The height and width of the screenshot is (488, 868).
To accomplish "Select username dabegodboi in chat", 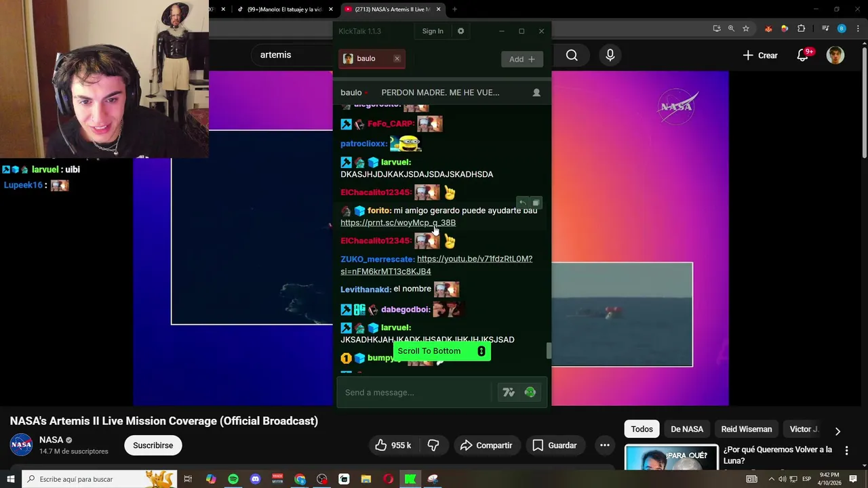I will (405, 310).
